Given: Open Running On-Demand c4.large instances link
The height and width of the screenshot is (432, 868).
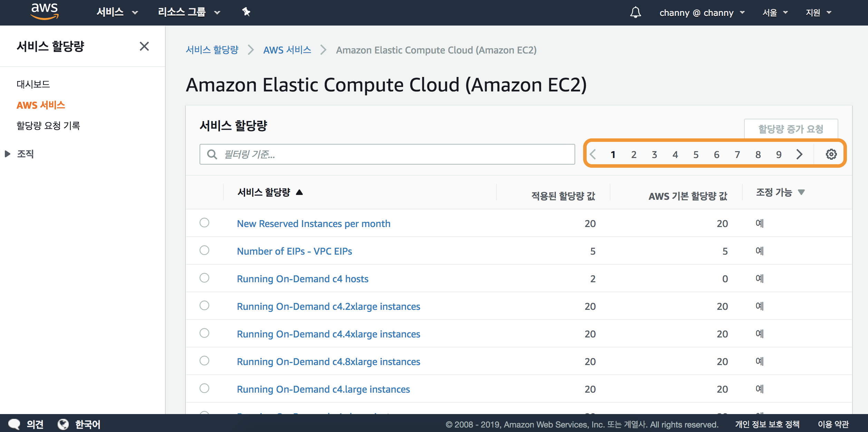Looking at the screenshot, I should point(323,389).
